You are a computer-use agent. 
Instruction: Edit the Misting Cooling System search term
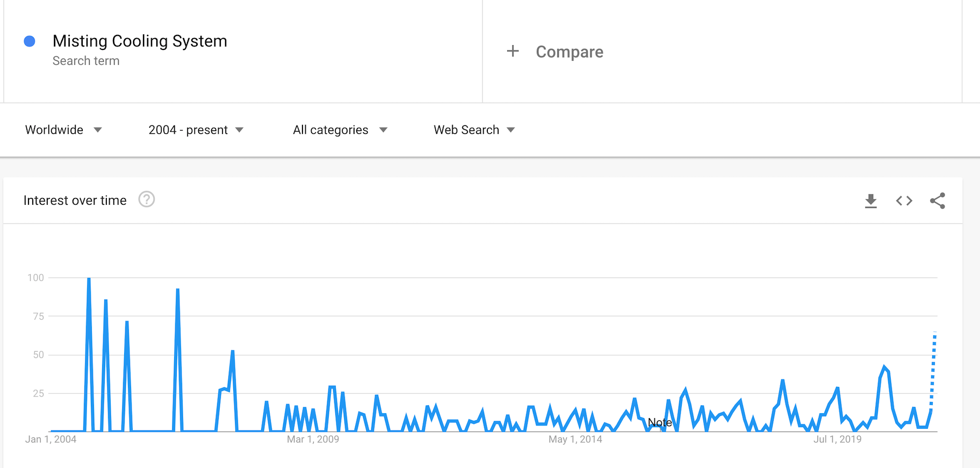[140, 41]
